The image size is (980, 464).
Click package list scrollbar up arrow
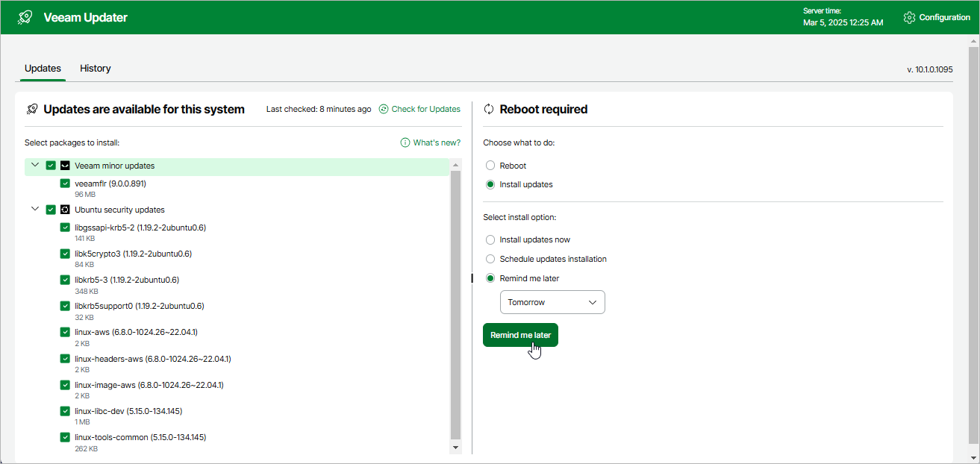point(456,163)
